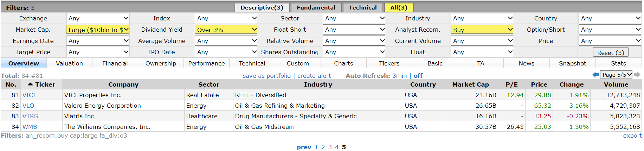Select the Stats view tab
The height and width of the screenshot is (151, 644).
pyautogui.click(x=618, y=63)
